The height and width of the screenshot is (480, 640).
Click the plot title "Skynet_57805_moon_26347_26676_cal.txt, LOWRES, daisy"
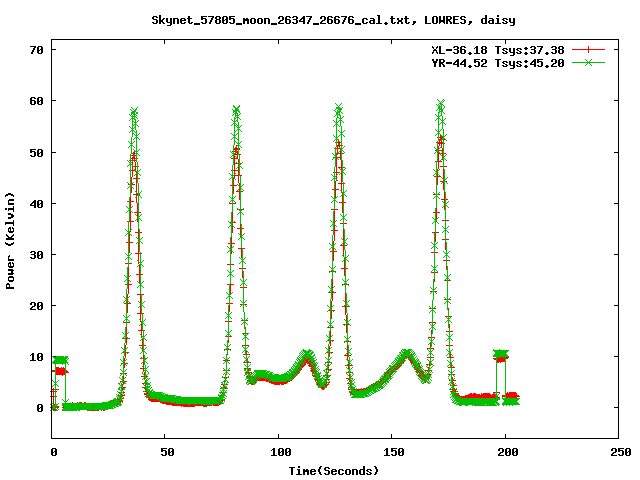[x=333, y=20]
